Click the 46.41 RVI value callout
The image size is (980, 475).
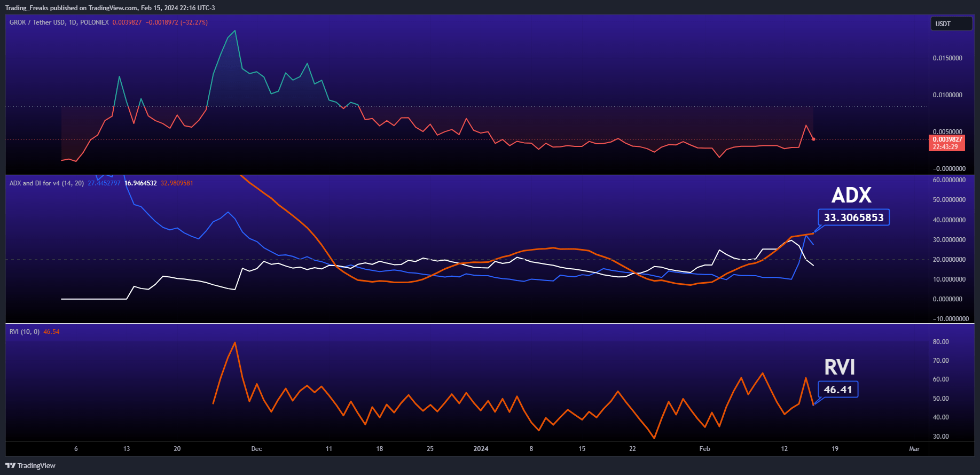838,390
